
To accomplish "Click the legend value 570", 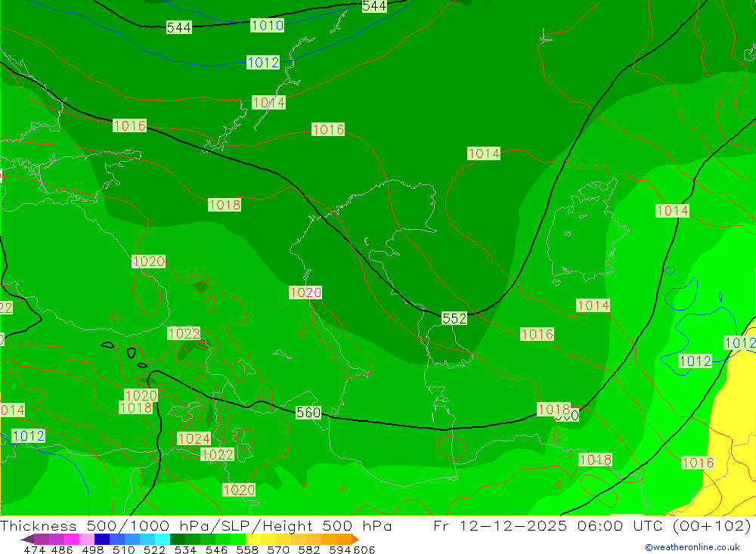I will [x=277, y=549].
